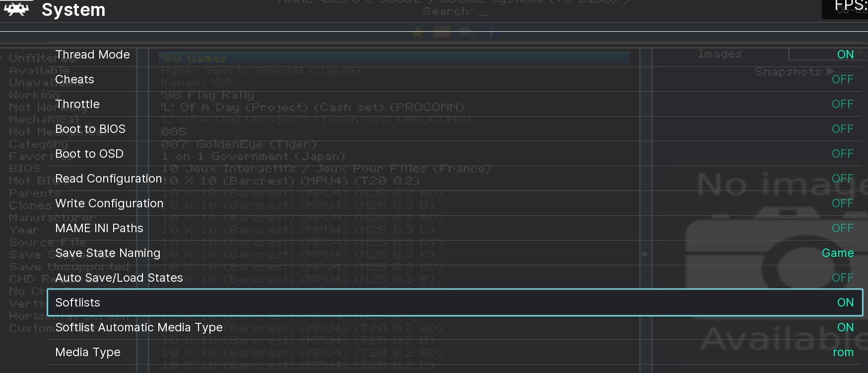Select the System menu title
The image size is (868, 373).
73,9
